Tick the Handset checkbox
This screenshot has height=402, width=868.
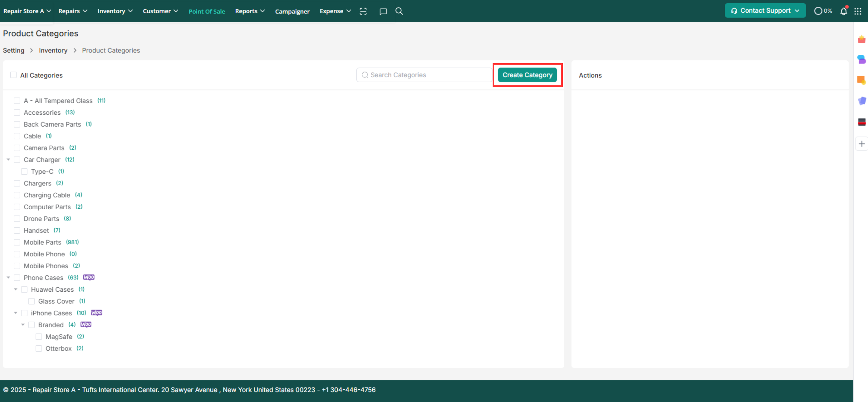[17, 230]
